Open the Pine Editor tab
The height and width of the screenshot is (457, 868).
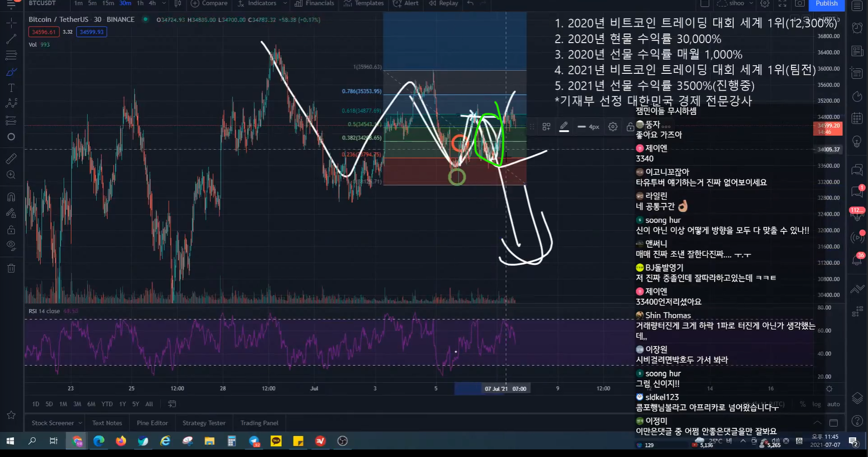[152, 423]
